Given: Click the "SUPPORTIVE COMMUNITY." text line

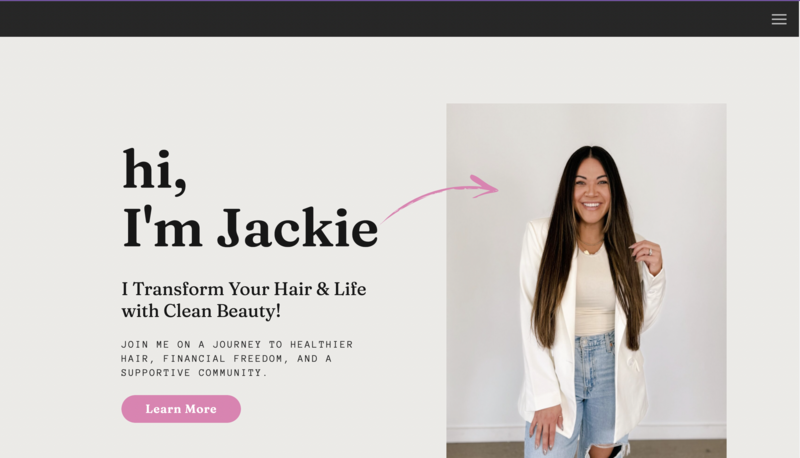Looking at the screenshot, I should (194, 373).
